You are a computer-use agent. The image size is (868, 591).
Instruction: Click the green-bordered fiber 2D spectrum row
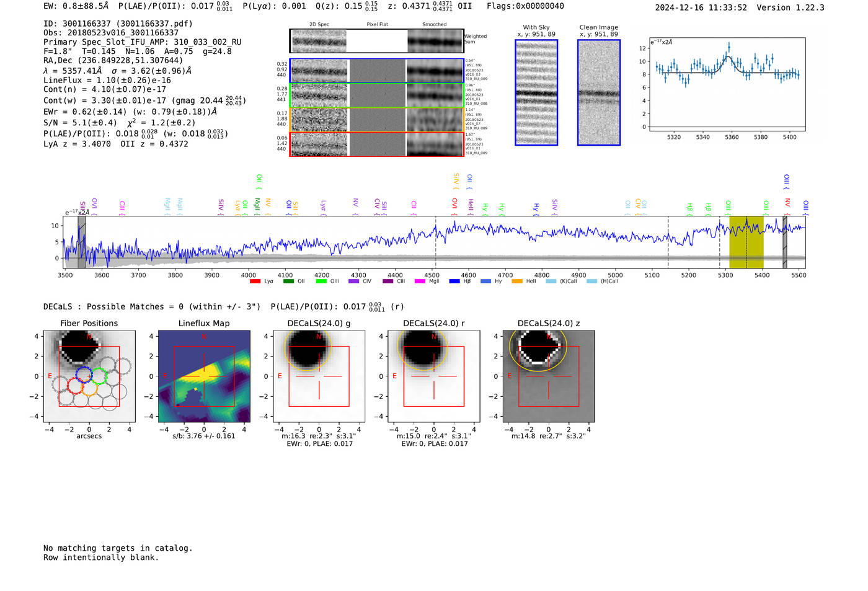[377, 96]
